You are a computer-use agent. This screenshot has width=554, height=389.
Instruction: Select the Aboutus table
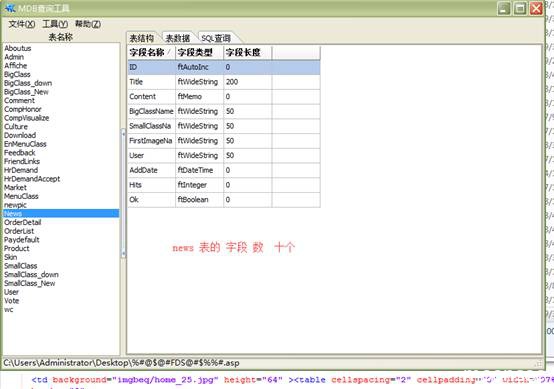coord(18,48)
